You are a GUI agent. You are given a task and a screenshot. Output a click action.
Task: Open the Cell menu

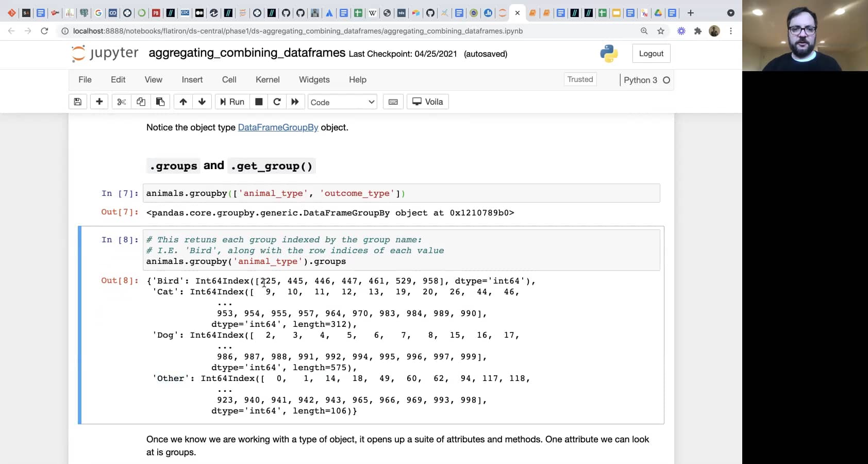229,79
